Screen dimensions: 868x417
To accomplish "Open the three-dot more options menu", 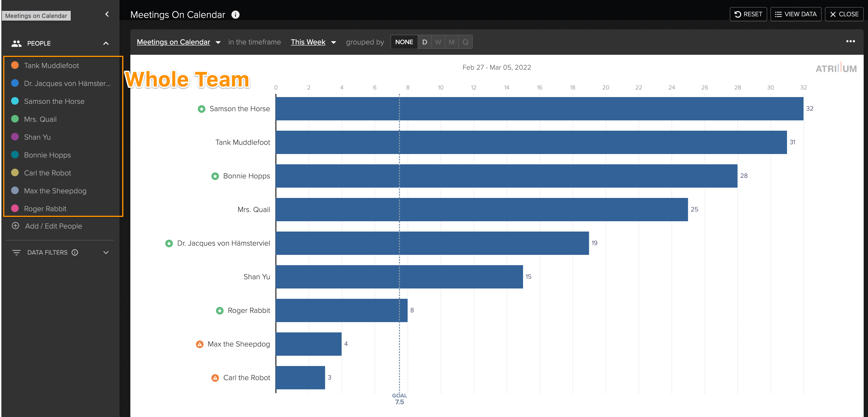I will tap(850, 41).
